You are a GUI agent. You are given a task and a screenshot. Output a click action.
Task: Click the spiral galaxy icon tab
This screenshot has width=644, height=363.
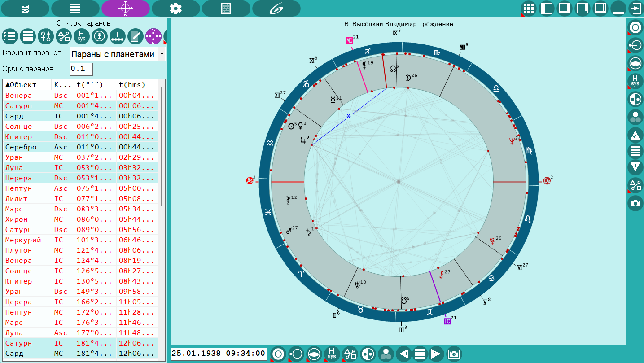point(276,9)
